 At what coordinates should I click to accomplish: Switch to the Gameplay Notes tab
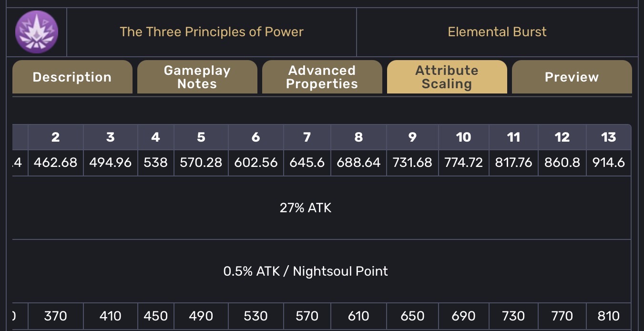click(197, 77)
